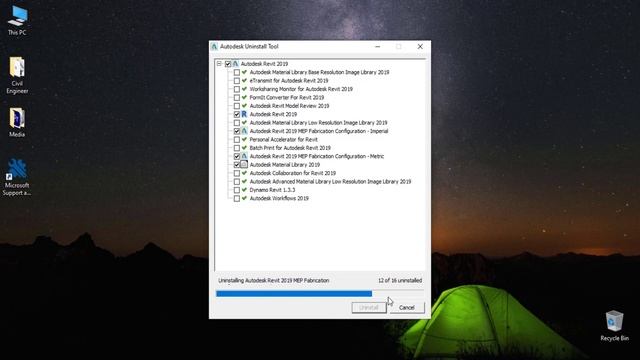Select Material Library Low Resolution Image Library row

pos(318,122)
